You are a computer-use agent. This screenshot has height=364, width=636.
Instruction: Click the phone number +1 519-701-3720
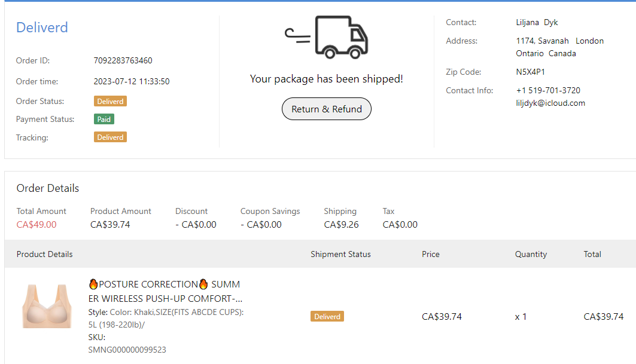[x=548, y=91]
